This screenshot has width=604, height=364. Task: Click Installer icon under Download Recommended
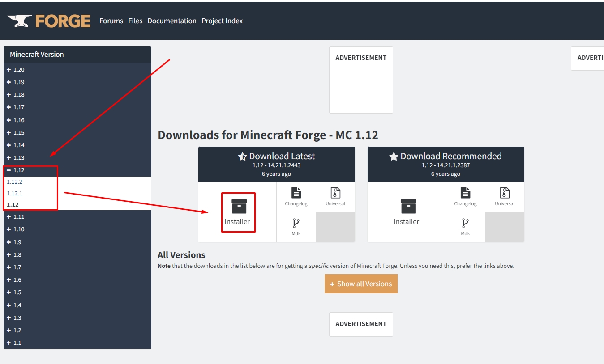[x=408, y=207]
